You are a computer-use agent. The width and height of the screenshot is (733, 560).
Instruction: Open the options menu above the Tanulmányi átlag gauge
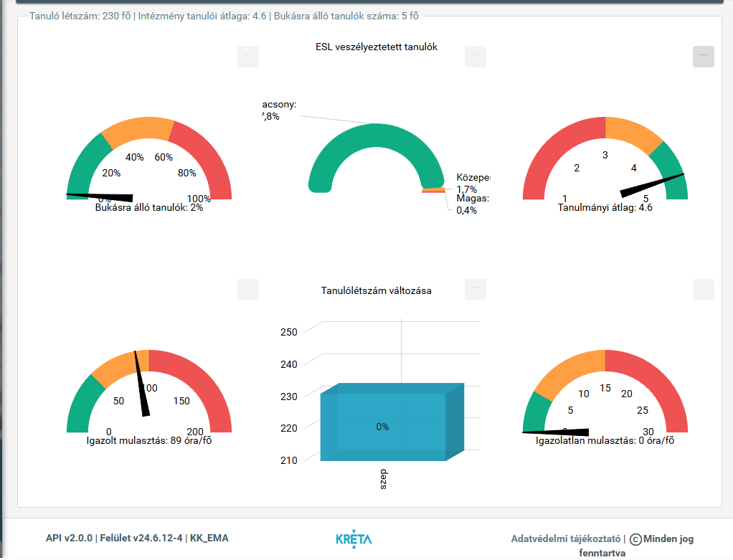703,56
